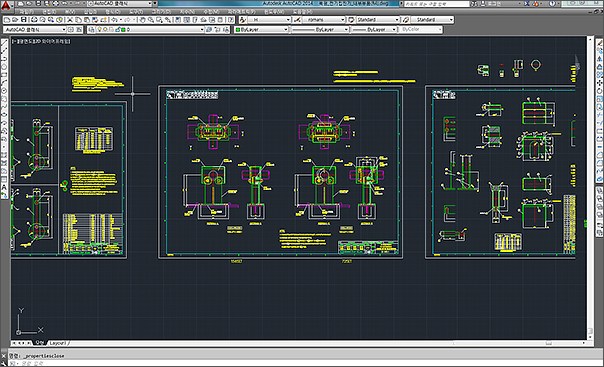
Task: Open the Standard multileader style dropdown
Action: 433,20
